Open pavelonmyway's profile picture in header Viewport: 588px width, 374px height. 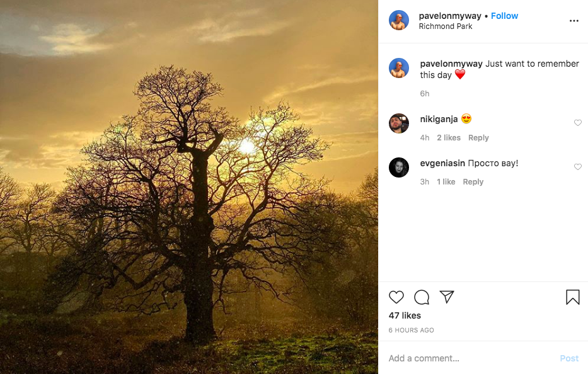[x=399, y=21]
